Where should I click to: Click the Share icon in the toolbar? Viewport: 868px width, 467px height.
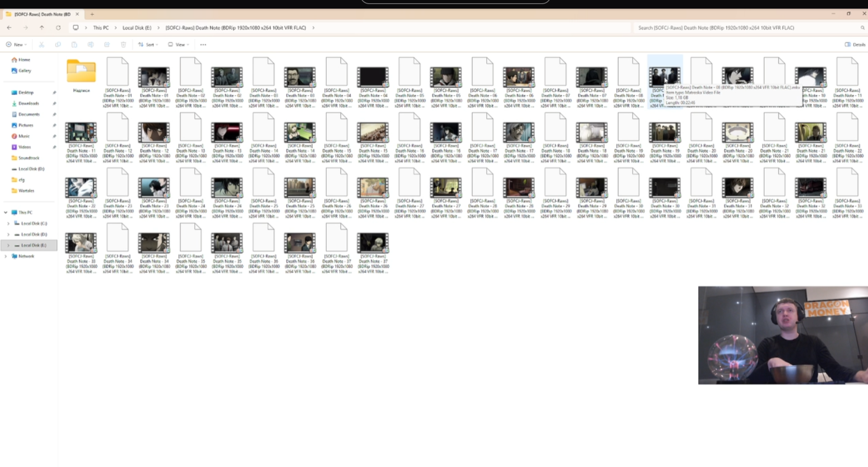coord(107,45)
